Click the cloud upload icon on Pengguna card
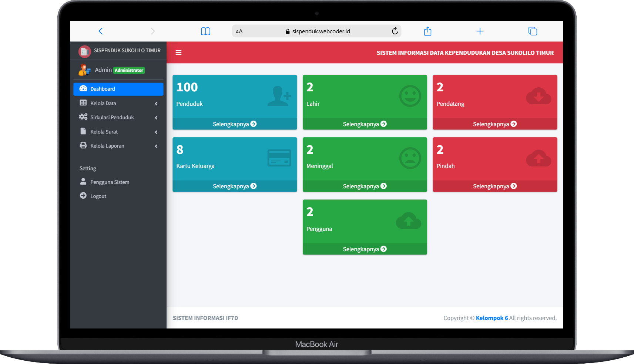Image resolution: width=634 pixels, height=364 pixels. pos(409,220)
